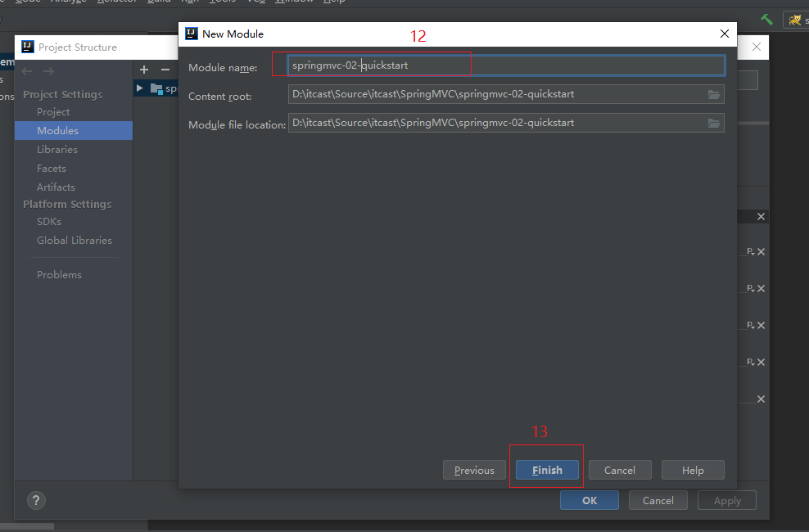Select Problems in the sidebar
Viewport: 809px width, 532px height.
pos(59,275)
